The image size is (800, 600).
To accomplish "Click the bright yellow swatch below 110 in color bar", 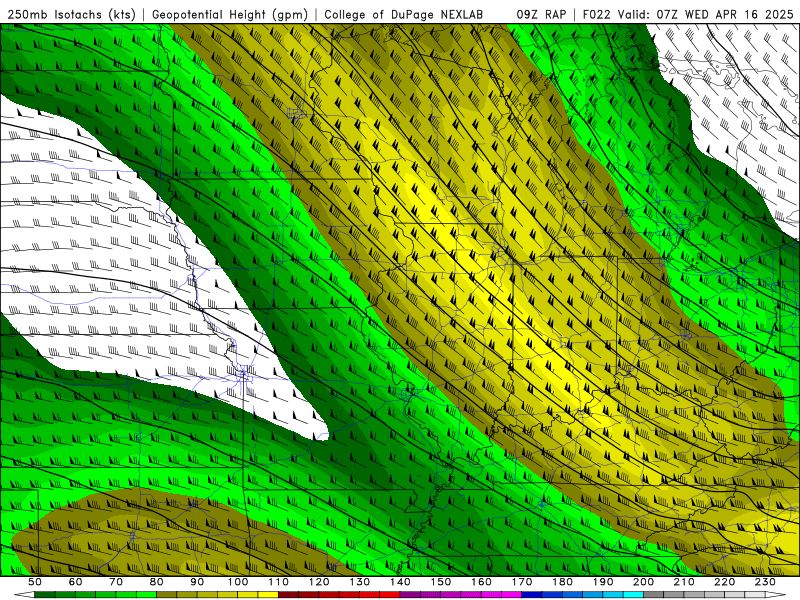I will [268, 594].
